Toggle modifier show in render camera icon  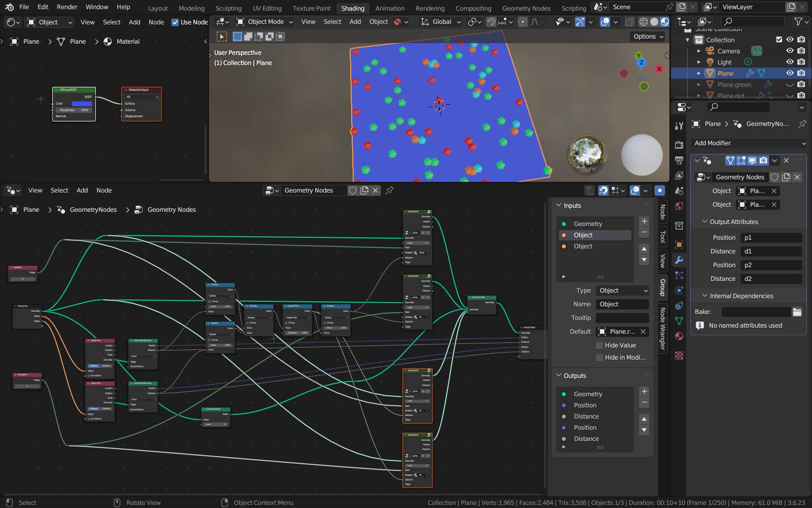click(763, 161)
